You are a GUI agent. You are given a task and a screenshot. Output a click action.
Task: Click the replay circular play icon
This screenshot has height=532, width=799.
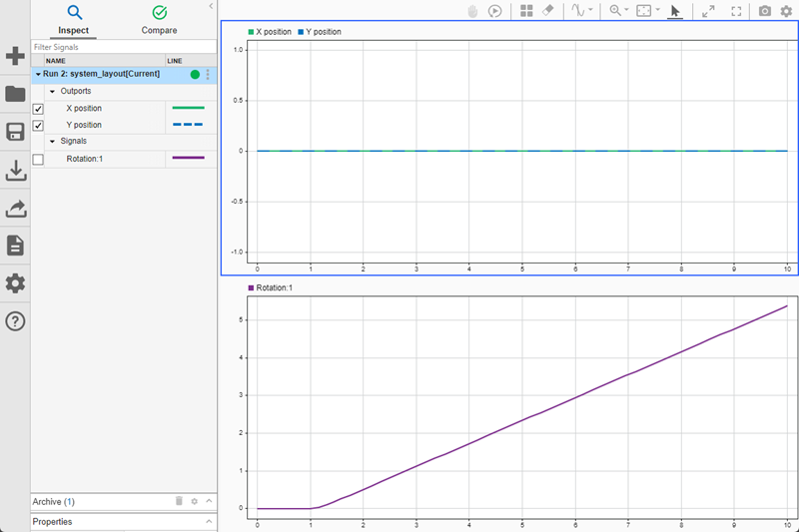click(x=495, y=11)
